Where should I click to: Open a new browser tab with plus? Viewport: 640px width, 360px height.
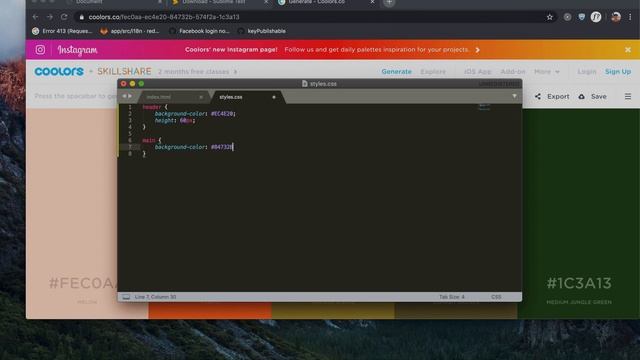point(389,2)
